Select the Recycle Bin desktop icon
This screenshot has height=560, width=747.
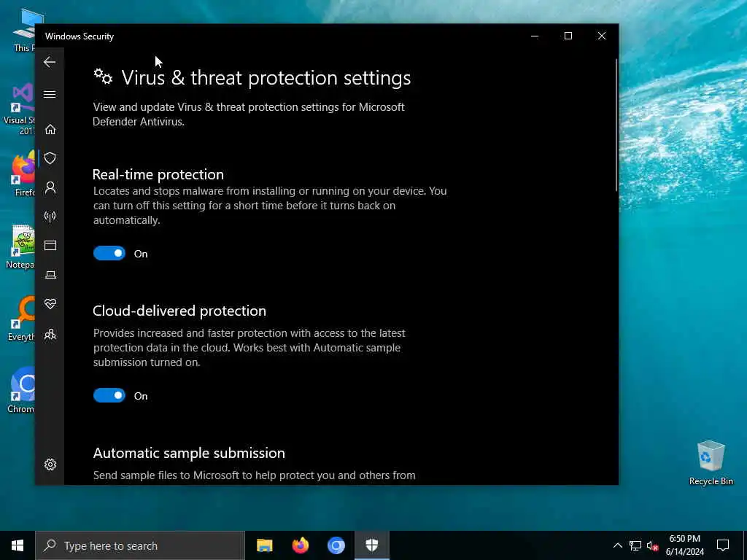(x=711, y=463)
